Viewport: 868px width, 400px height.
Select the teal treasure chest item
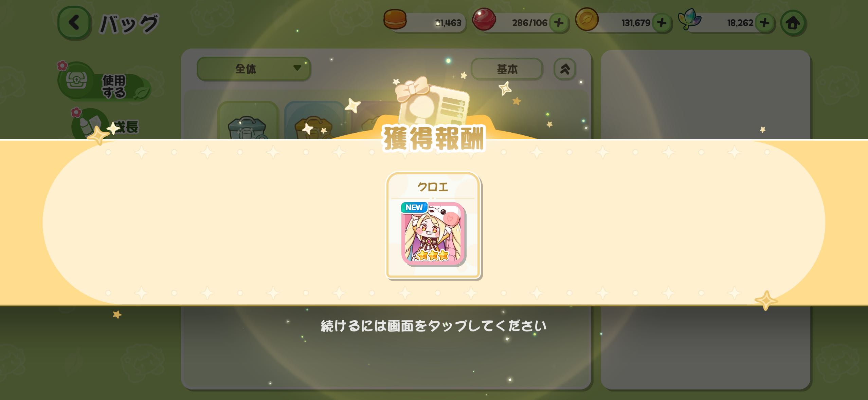coord(248,121)
